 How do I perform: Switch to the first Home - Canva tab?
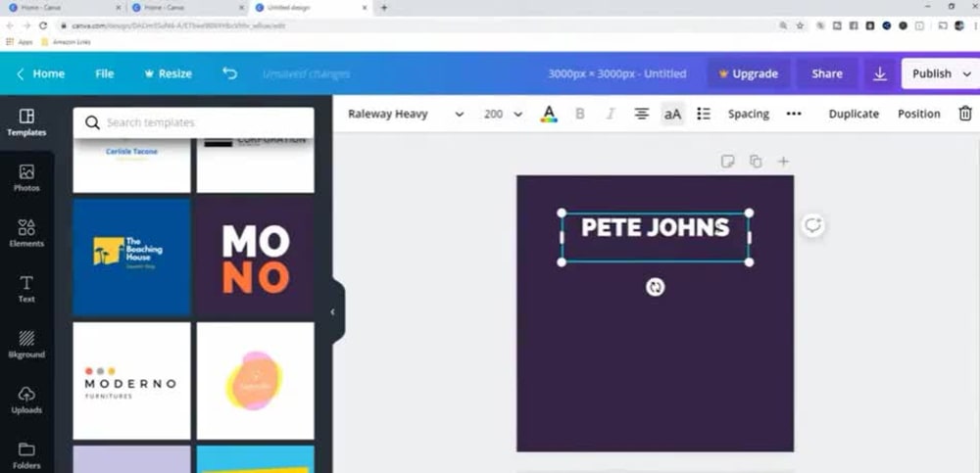click(65, 8)
